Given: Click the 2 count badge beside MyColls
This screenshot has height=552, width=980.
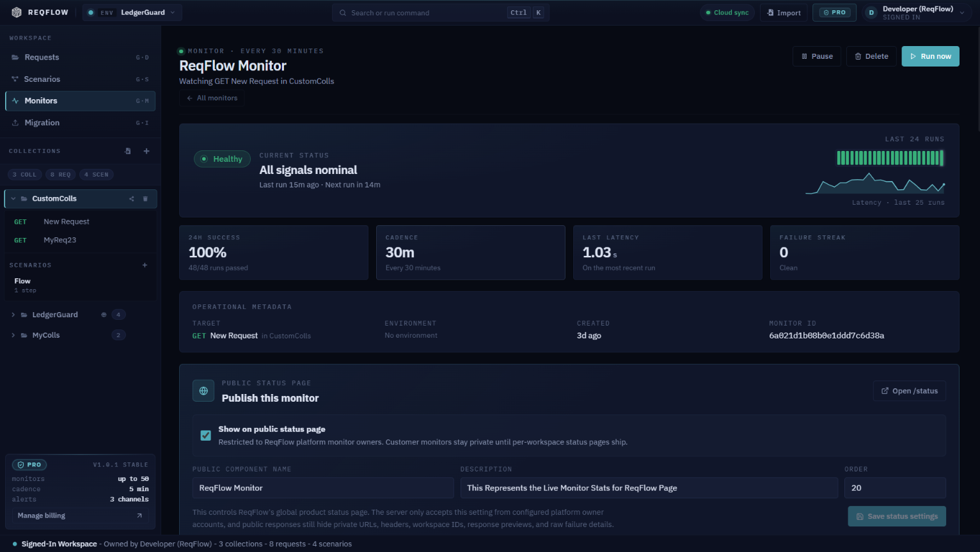Looking at the screenshot, I should pyautogui.click(x=118, y=335).
